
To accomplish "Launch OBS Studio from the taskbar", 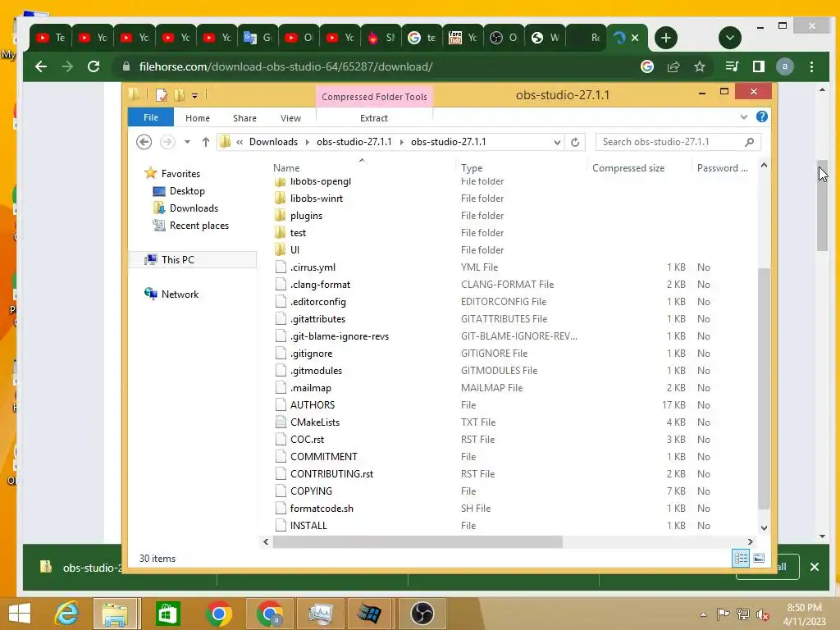I will [x=422, y=614].
